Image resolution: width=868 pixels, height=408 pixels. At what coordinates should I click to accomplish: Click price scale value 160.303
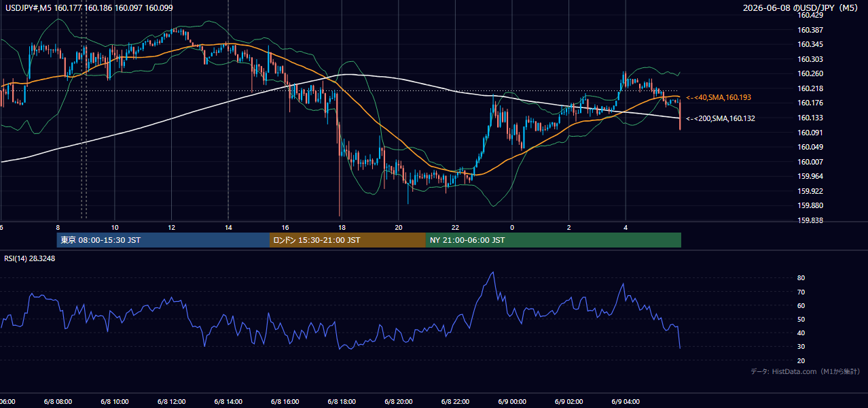[x=811, y=59]
